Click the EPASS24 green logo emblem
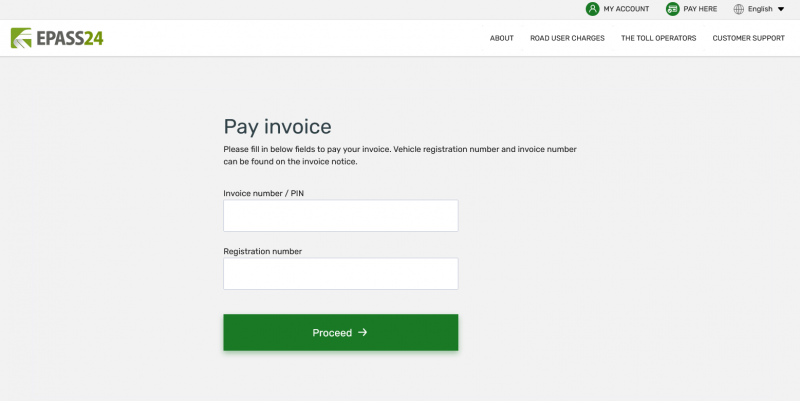 pos(21,38)
